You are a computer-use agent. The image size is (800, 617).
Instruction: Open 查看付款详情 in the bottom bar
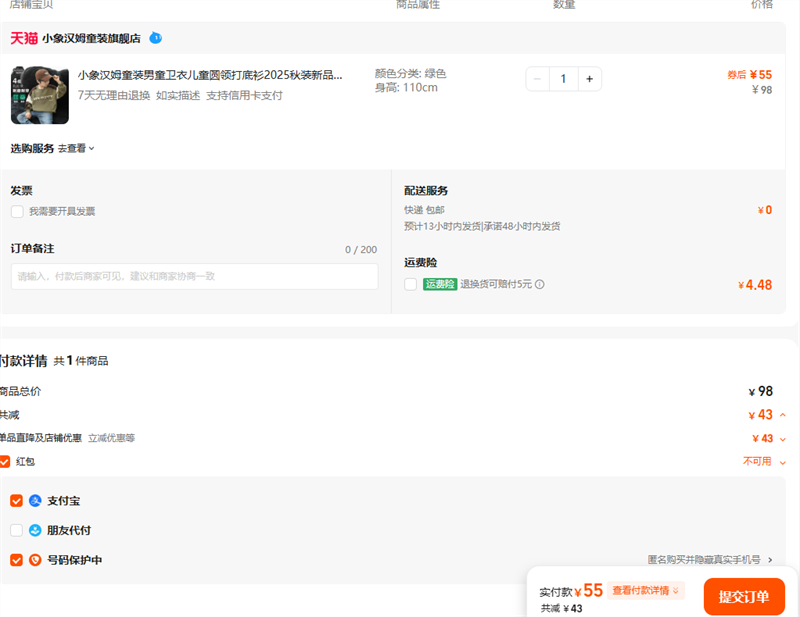645,591
